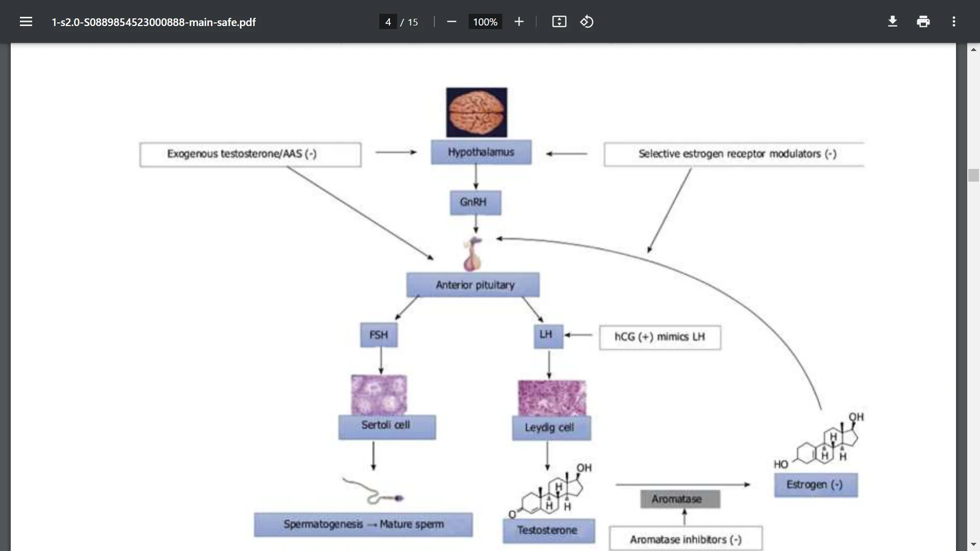Image resolution: width=980 pixels, height=551 pixels.
Task: Click the vertical scrollbar thumb
Action: pyautogui.click(x=973, y=175)
